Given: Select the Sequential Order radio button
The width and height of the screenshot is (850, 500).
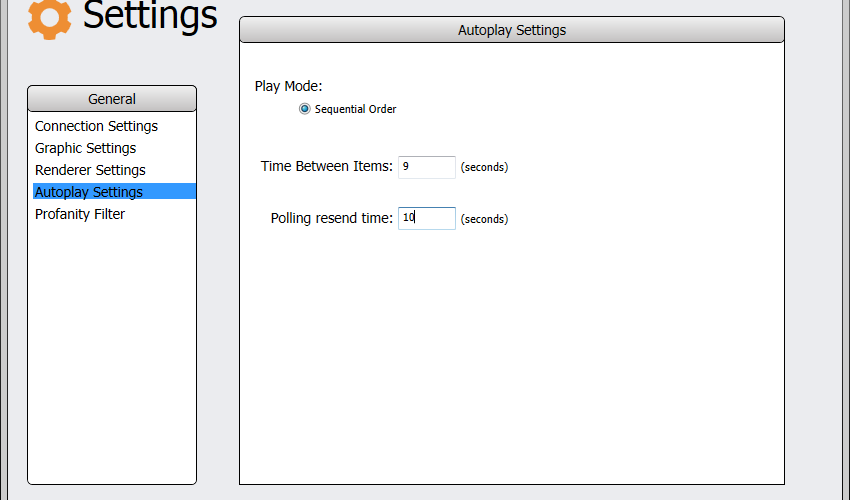Looking at the screenshot, I should [x=305, y=109].
